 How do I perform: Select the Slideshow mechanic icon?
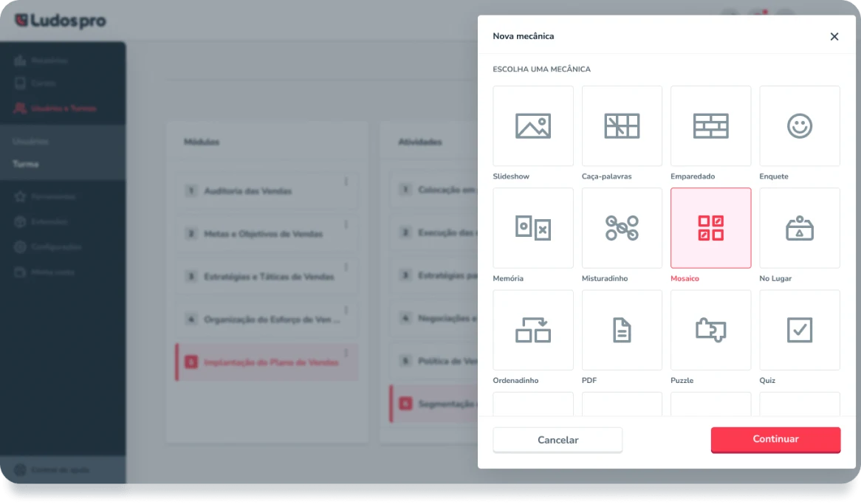tap(533, 126)
